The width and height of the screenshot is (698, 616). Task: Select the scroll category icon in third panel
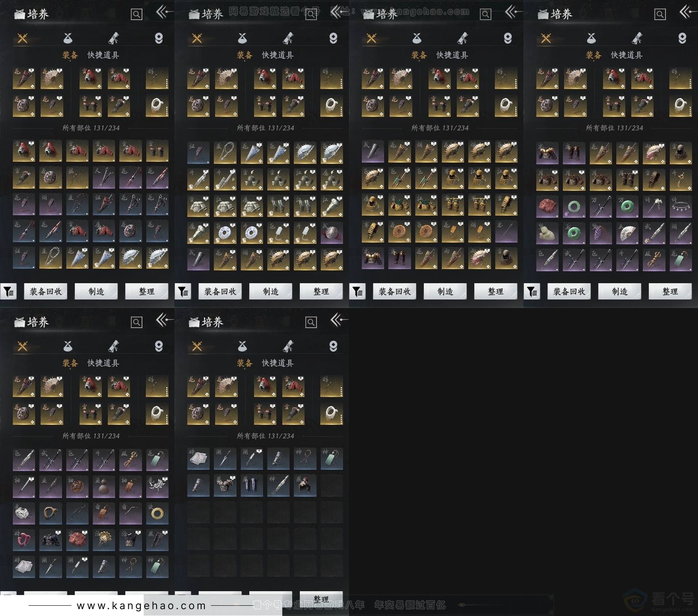pyautogui.click(x=462, y=38)
